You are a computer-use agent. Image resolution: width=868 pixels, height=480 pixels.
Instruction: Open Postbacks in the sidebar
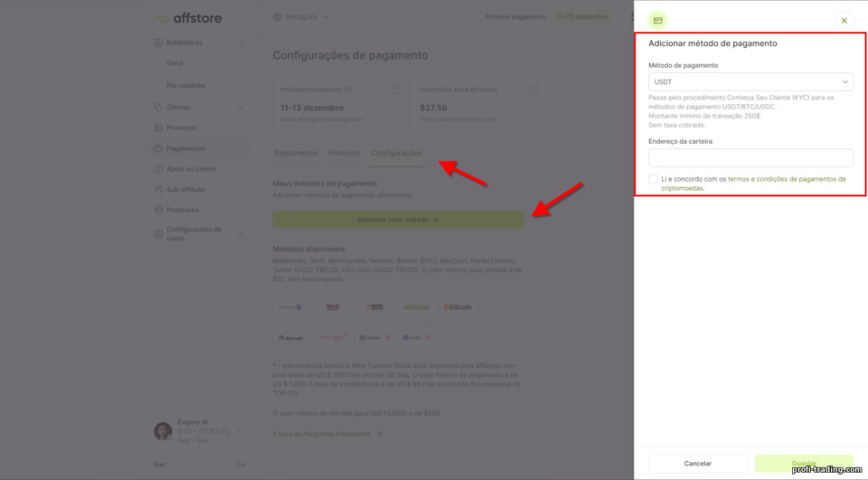coord(183,210)
